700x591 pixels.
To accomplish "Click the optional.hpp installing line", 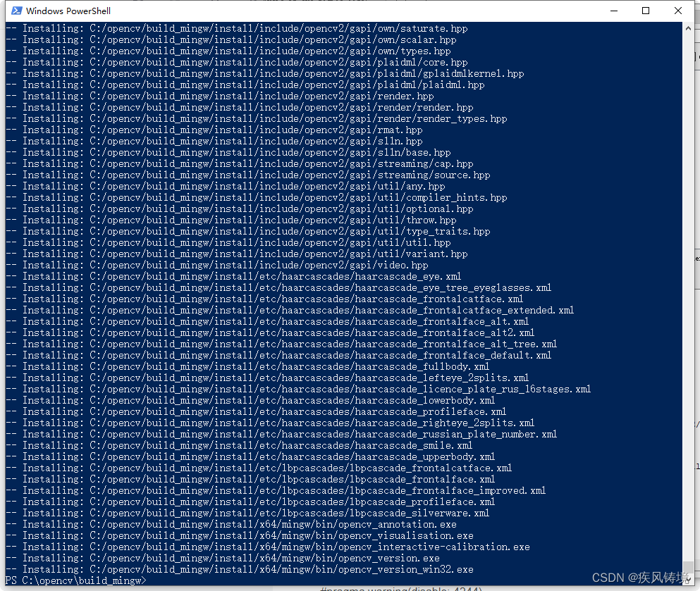I will tap(239, 209).
